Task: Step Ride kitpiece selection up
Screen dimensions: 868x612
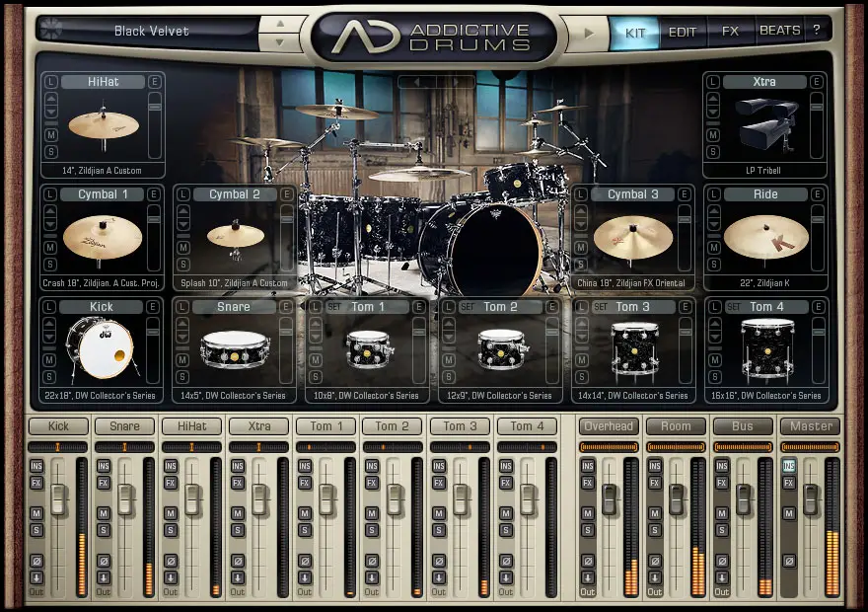Action: [714, 211]
